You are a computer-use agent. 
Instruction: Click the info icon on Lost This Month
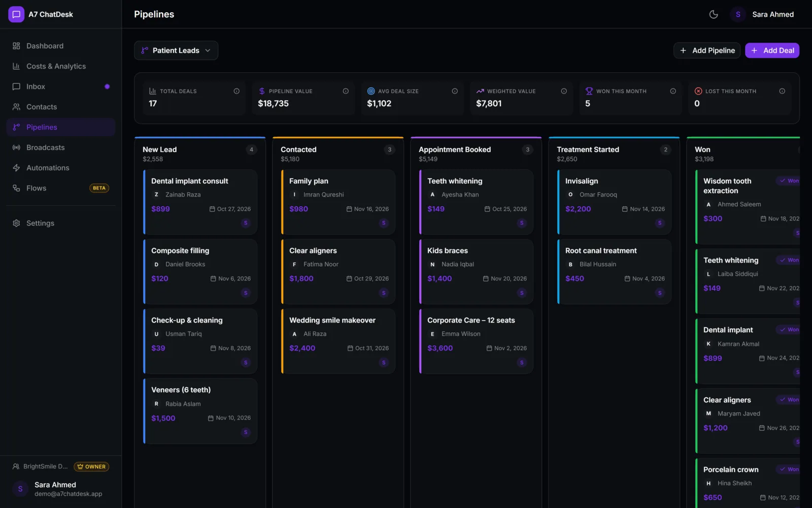coord(782,91)
